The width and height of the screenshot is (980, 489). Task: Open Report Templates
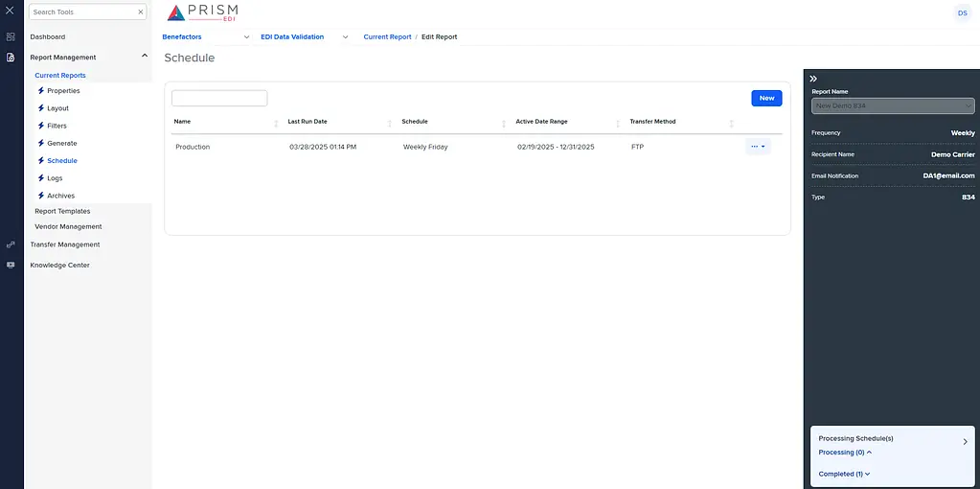(x=62, y=211)
